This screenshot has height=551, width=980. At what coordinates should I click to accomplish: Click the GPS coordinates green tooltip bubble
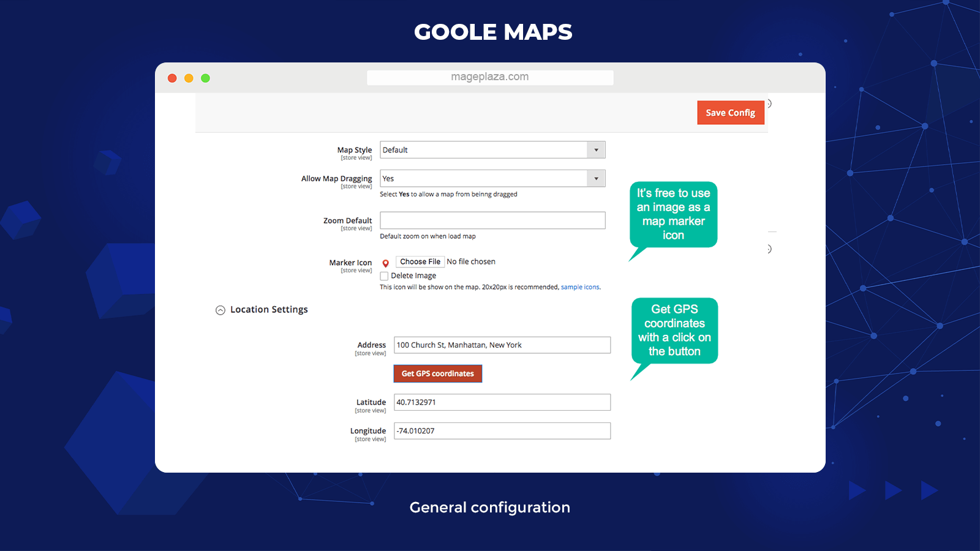(x=674, y=331)
